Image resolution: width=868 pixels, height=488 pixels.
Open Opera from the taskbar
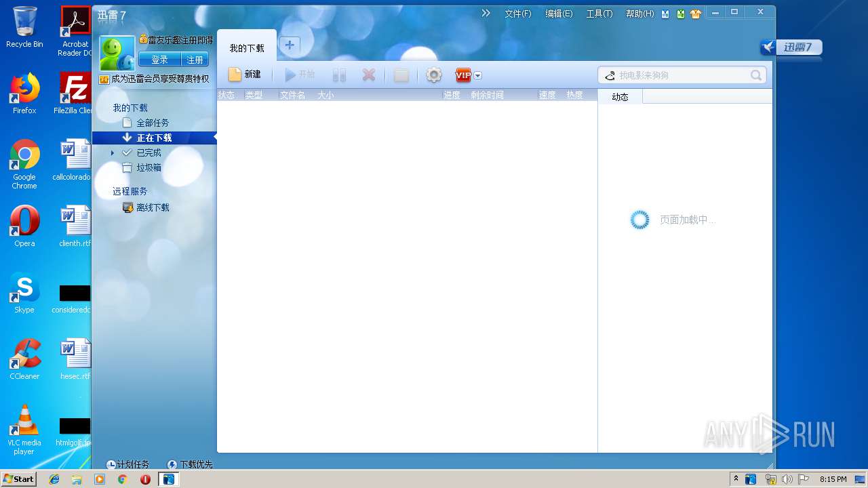pos(145,479)
